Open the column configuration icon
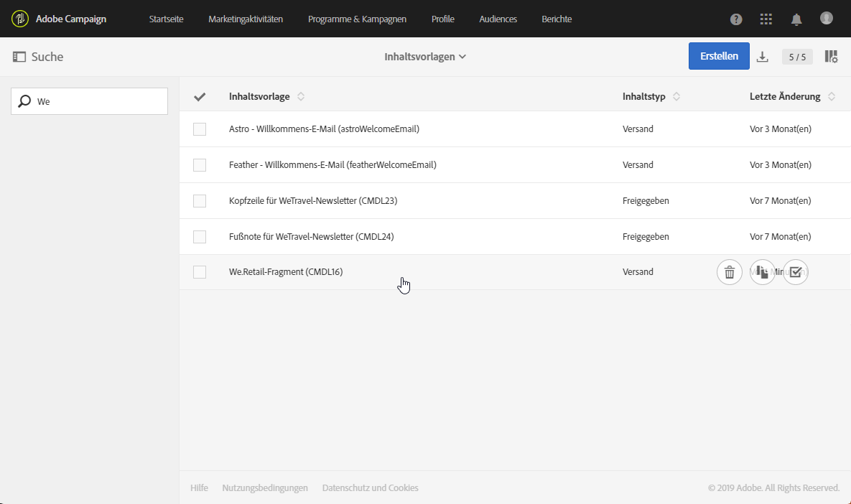The height and width of the screenshot is (504, 851). pyautogui.click(x=831, y=57)
